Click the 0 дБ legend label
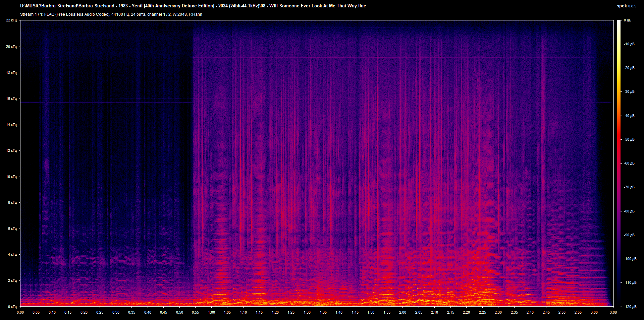This screenshot has width=644, height=320. tap(628, 20)
